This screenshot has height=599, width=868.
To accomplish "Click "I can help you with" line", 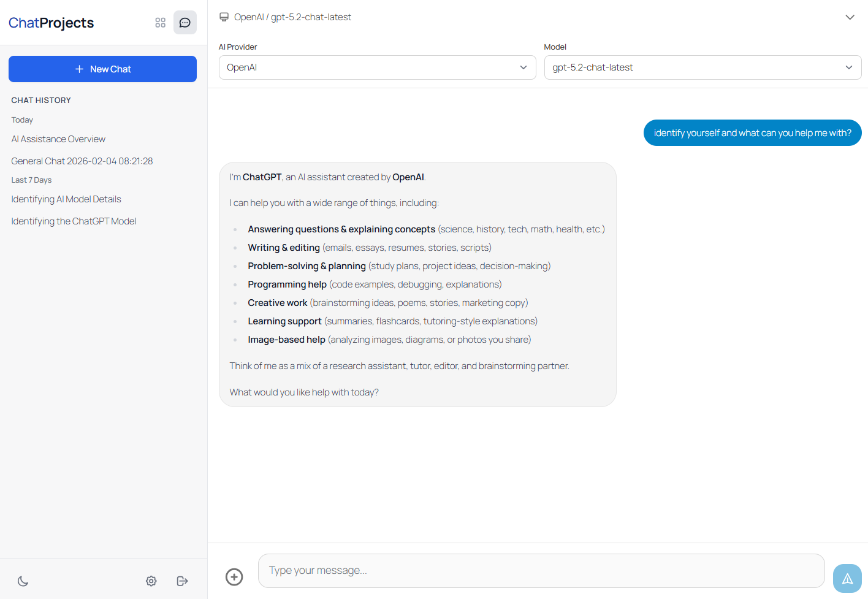I will point(334,203).
